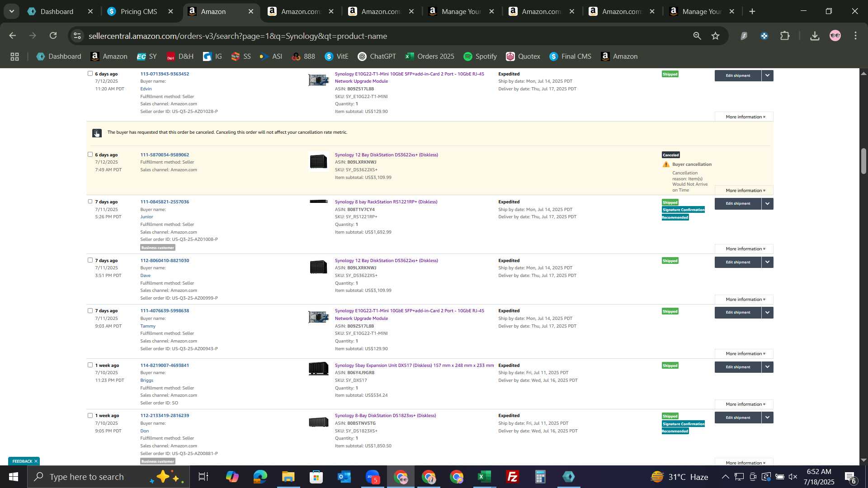The height and width of the screenshot is (488, 868).
Task: Open Orders 2025 bookmark
Action: 429,56
